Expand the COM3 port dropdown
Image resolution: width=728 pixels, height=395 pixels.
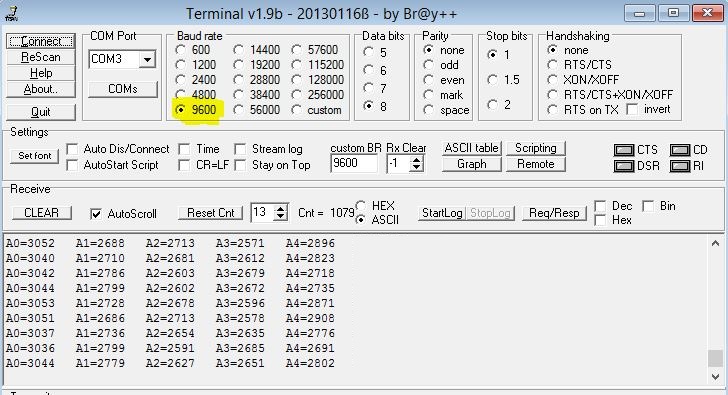(x=147, y=59)
